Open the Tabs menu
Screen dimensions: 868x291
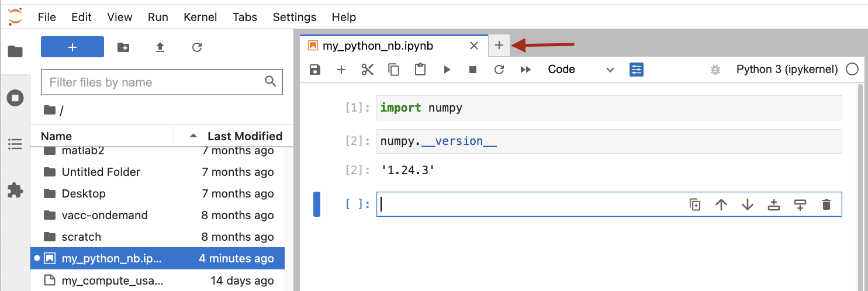244,17
